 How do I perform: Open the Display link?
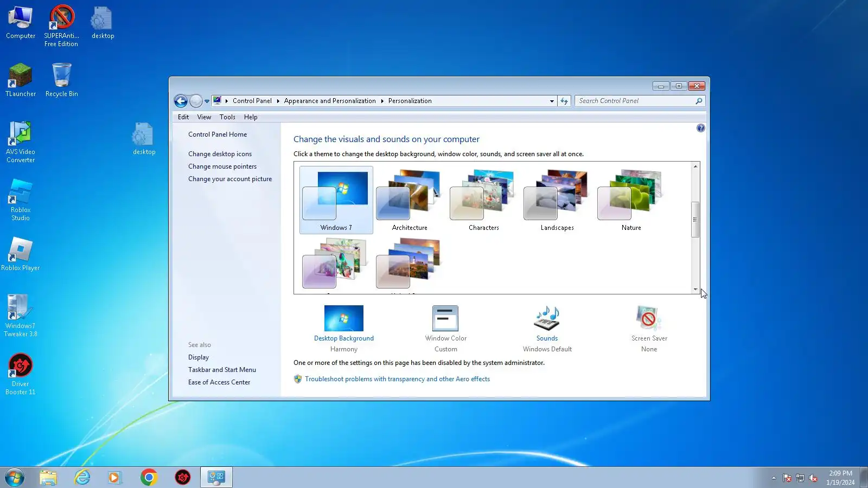(199, 357)
